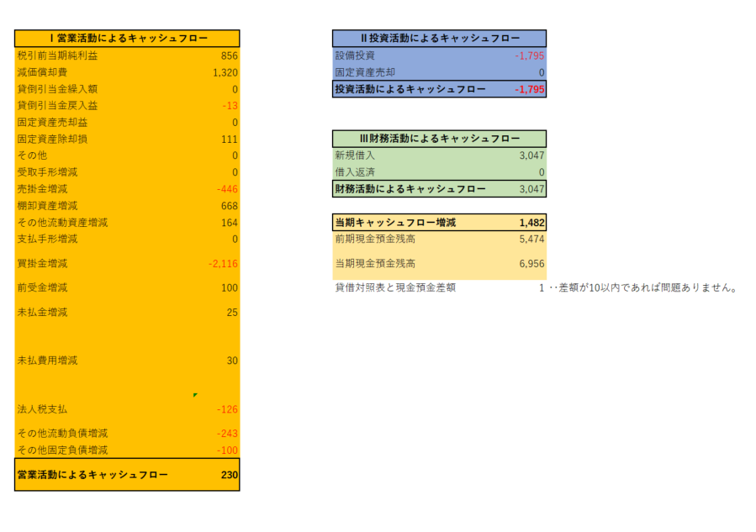This screenshot has width=756, height=532.
Task: Click the 減価償却費 value 1,320
Action: tap(225, 72)
